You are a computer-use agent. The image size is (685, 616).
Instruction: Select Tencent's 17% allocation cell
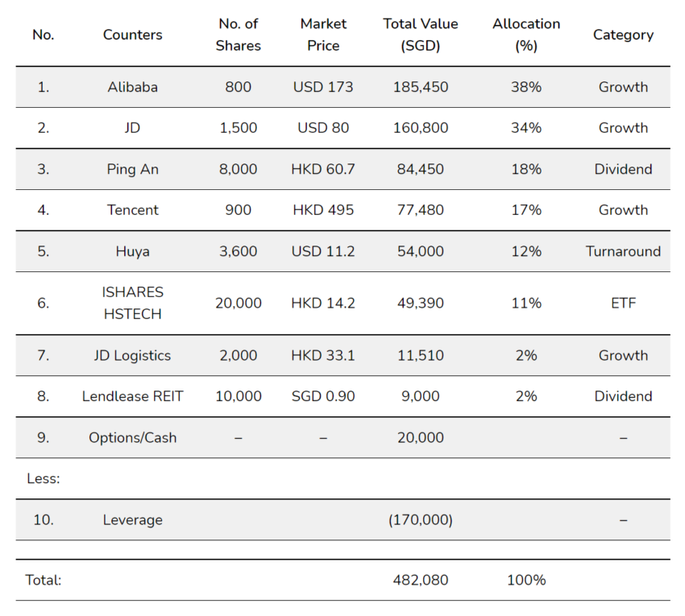point(526,210)
